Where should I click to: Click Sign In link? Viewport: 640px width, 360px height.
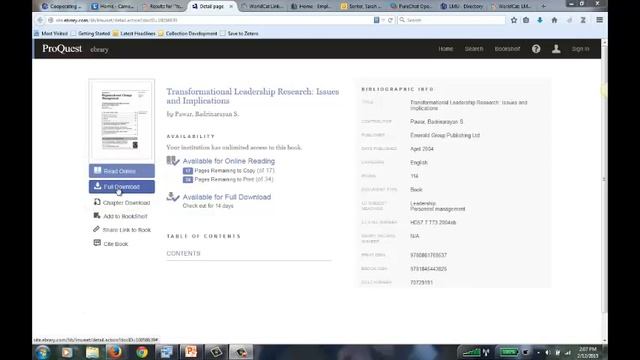tap(580, 49)
